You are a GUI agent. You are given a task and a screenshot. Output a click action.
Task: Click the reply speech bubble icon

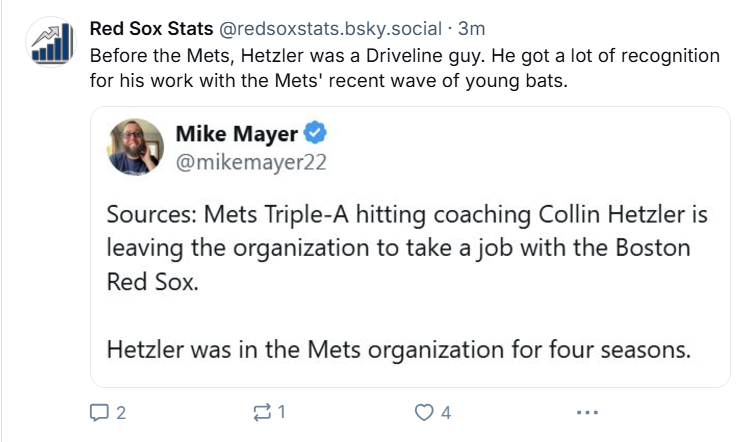[x=100, y=412]
